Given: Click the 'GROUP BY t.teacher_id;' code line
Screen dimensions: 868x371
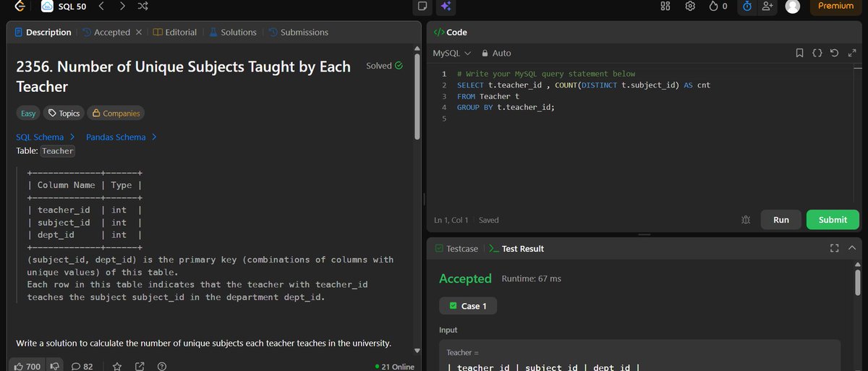Looking at the screenshot, I should tap(506, 107).
